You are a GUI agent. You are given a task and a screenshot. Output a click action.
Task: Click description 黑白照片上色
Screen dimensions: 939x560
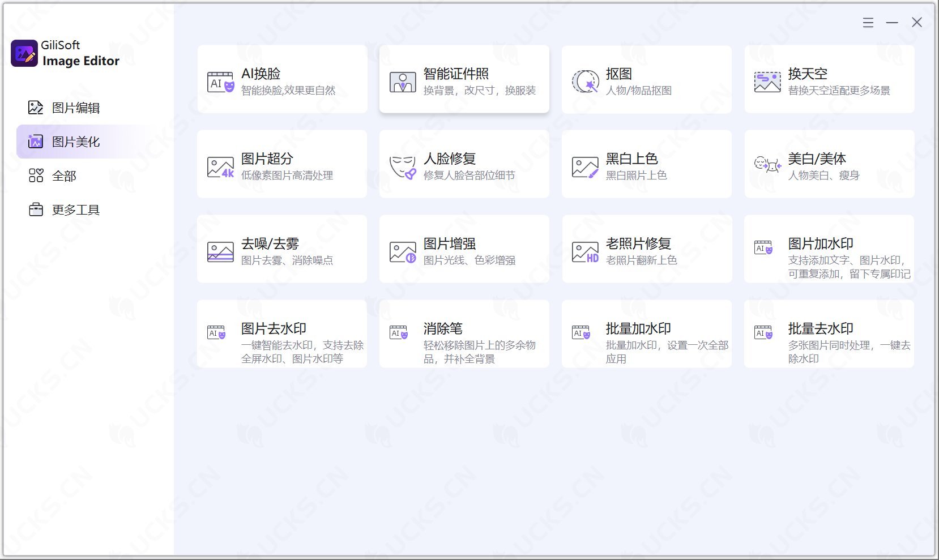637,176
